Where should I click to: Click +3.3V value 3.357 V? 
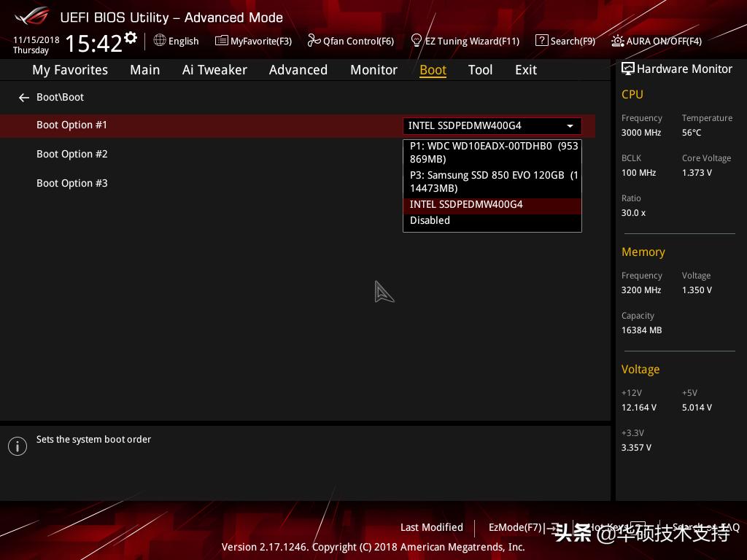click(x=636, y=448)
